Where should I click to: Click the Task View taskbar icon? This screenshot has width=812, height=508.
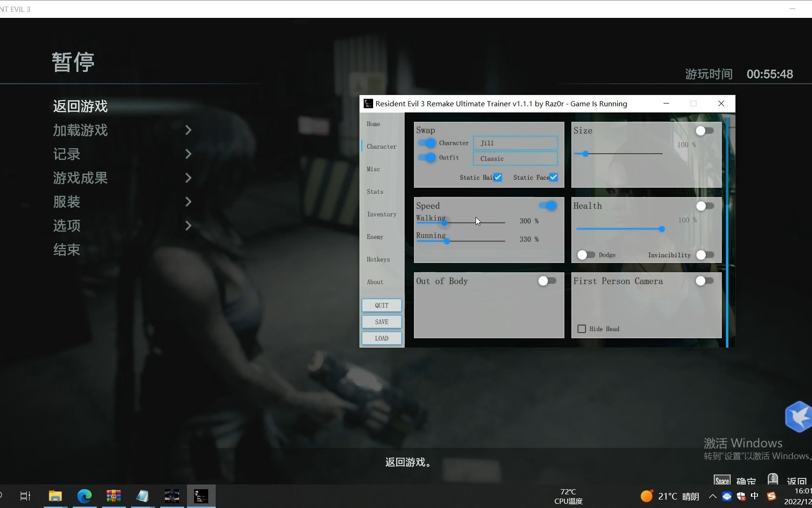(25, 496)
